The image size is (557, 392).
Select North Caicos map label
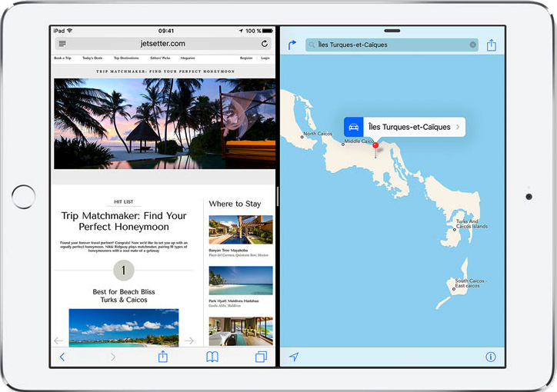[318, 134]
